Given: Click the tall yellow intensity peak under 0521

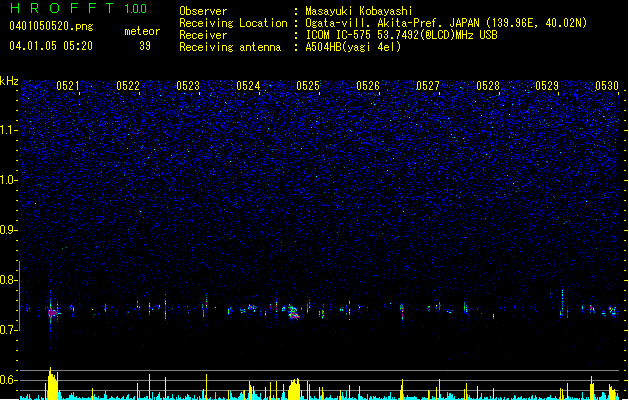Looking at the screenshot, I should (52, 383).
